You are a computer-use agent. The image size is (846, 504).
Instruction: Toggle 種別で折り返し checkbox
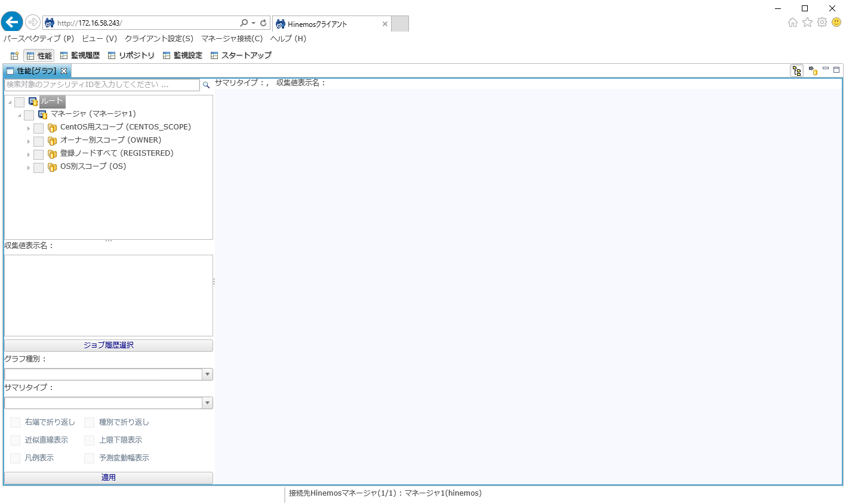coord(90,422)
